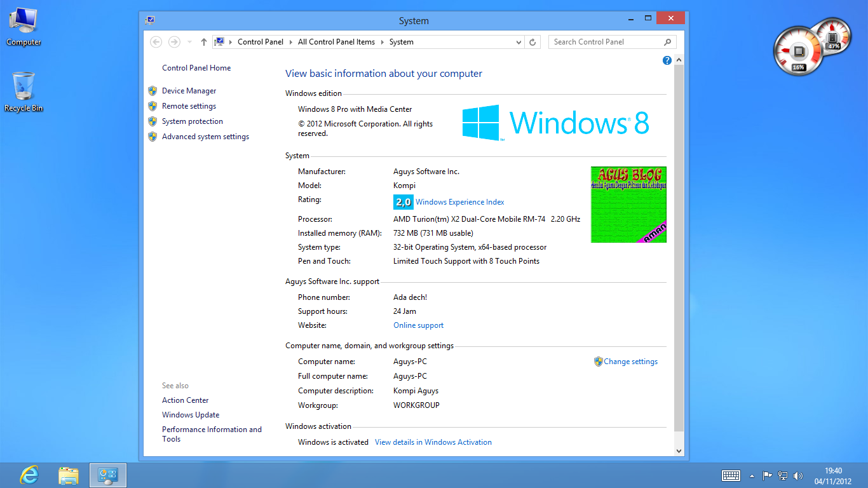Launch Internet Explorer from the taskbar

[29, 475]
